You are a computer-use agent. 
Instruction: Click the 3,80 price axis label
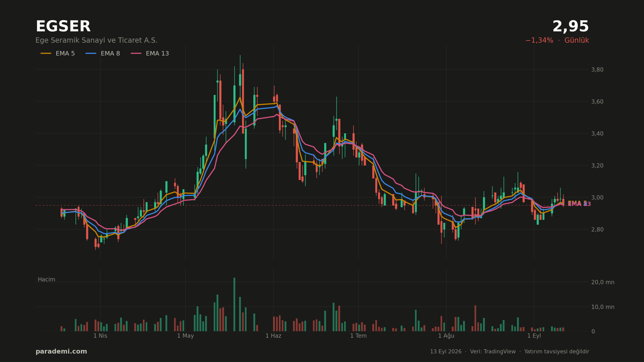point(597,70)
